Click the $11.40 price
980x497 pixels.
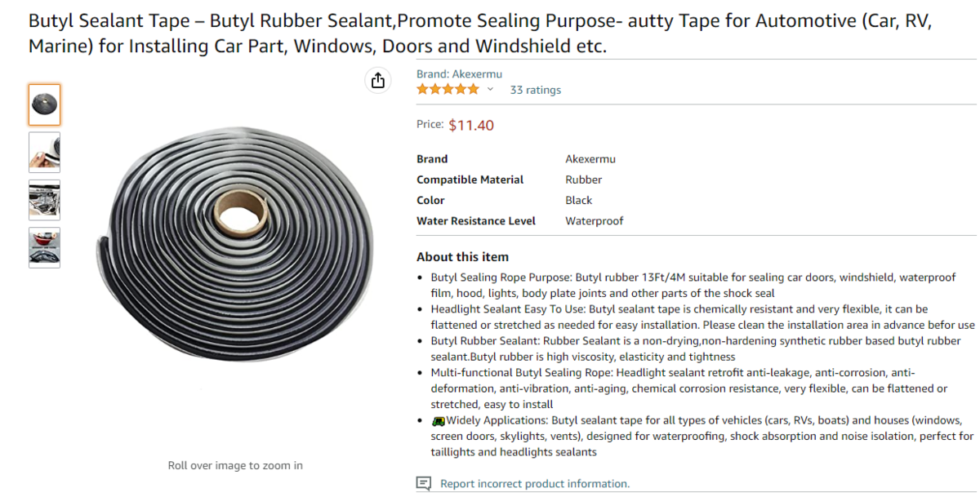tap(471, 125)
